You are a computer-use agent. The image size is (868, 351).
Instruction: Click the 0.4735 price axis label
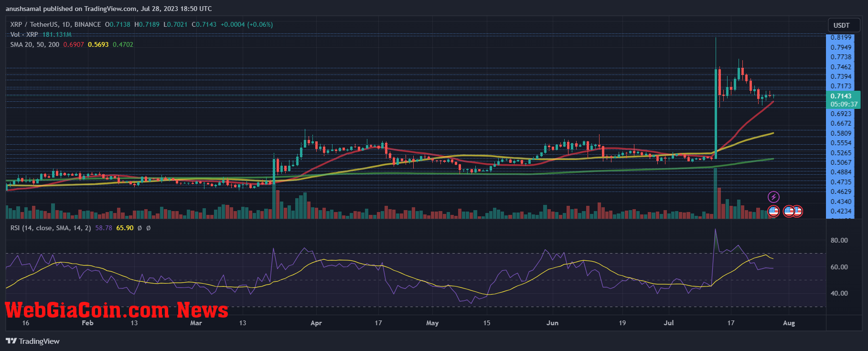841,182
